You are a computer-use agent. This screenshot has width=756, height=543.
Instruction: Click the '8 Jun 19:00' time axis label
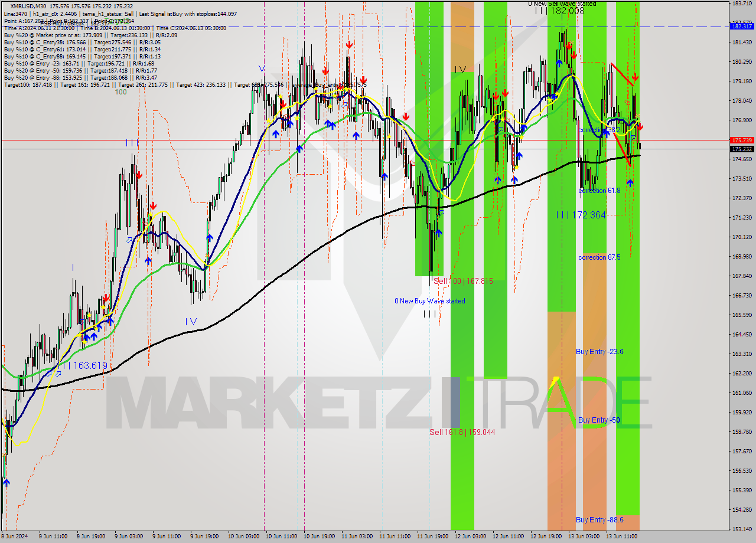90,537
